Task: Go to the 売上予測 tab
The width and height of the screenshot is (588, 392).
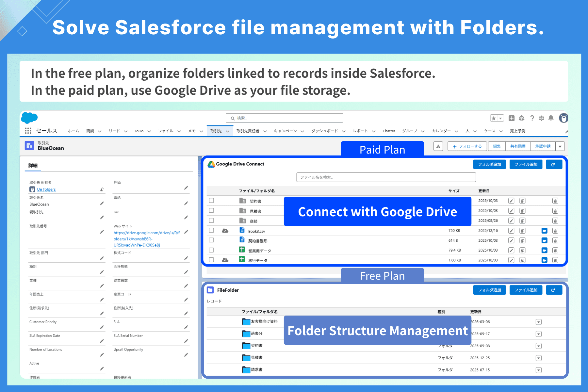Action: (518, 131)
